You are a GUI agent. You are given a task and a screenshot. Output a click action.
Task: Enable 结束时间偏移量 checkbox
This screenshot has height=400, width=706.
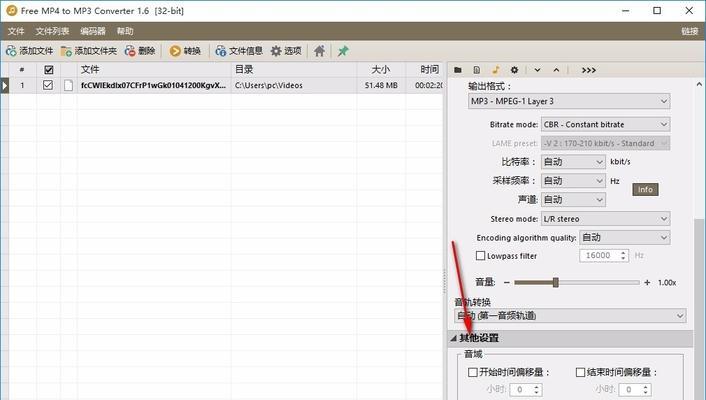click(580, 372)
